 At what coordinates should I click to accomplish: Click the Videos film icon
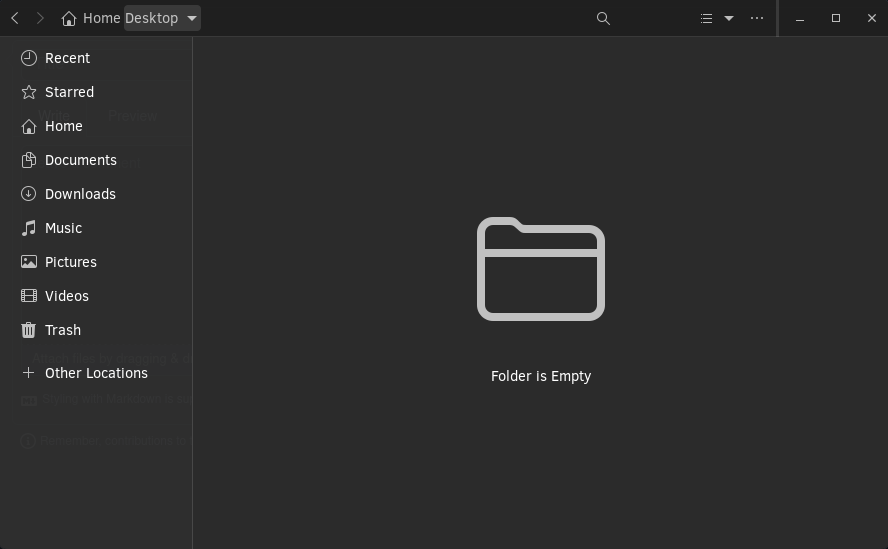pyautogui.click(x=29, y=296)
